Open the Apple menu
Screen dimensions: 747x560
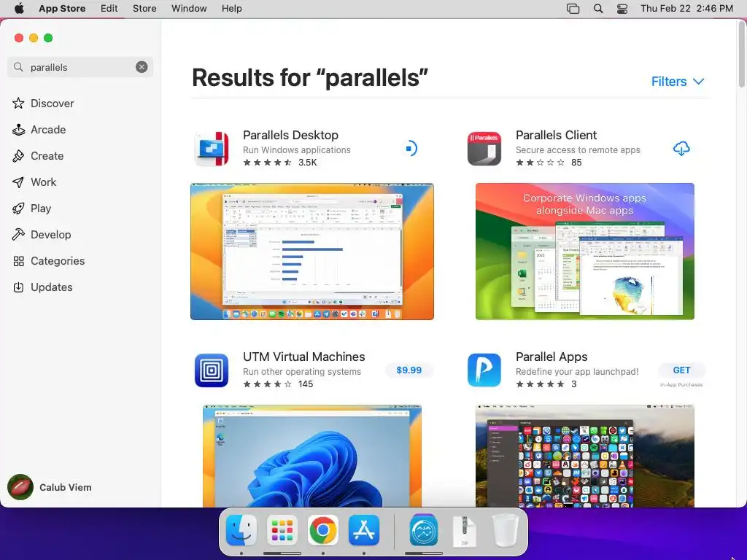pos(18,9)
